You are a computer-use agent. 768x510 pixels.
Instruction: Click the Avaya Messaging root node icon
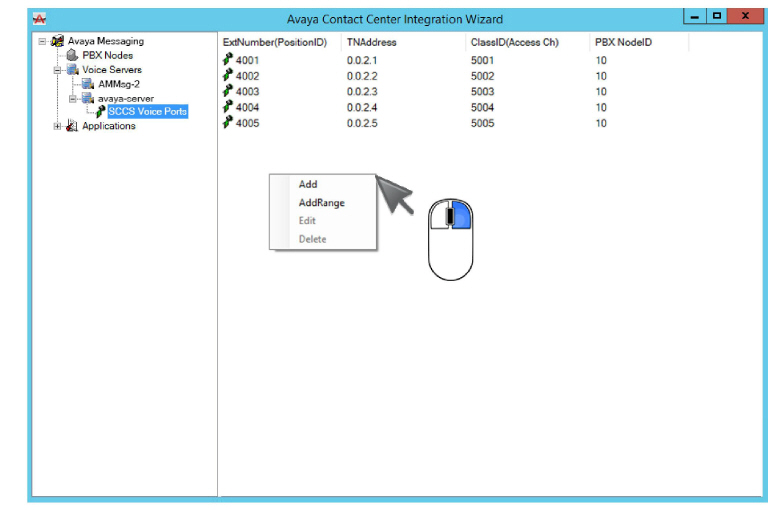(57, 41)
